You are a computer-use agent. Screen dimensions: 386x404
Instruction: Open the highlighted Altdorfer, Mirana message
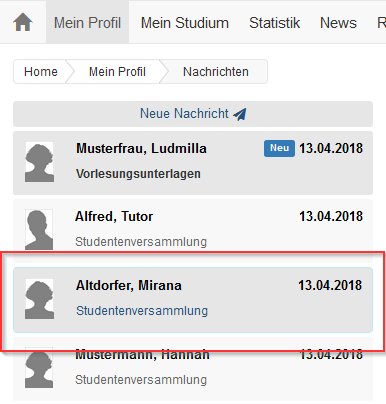coord(193,300)
